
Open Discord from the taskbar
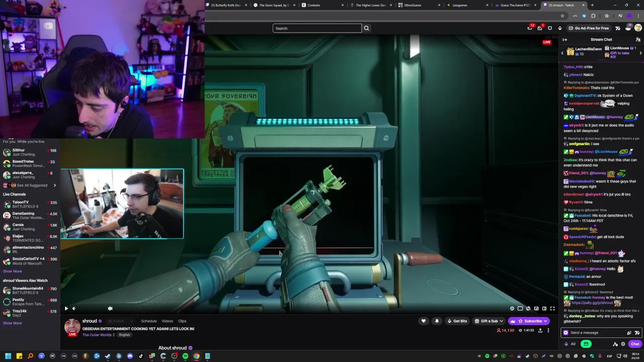click(x=130, y=356)
